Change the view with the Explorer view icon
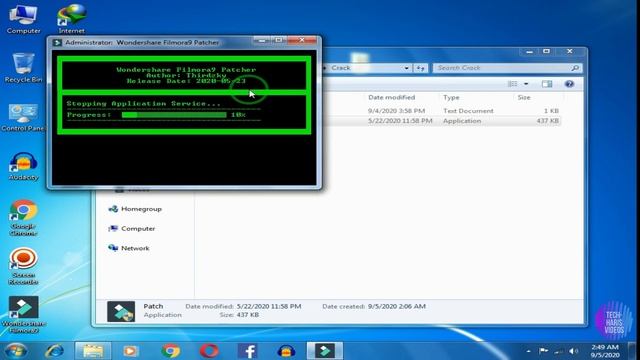The image size is (640, 360). coord(512,84)
